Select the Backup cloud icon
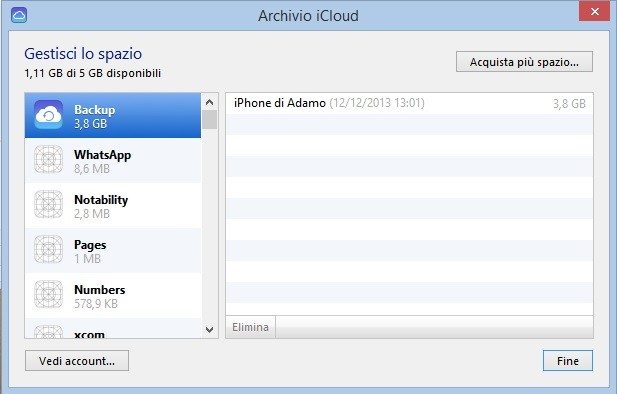Viewport: 617px width, 394px height. click(48, 115)
